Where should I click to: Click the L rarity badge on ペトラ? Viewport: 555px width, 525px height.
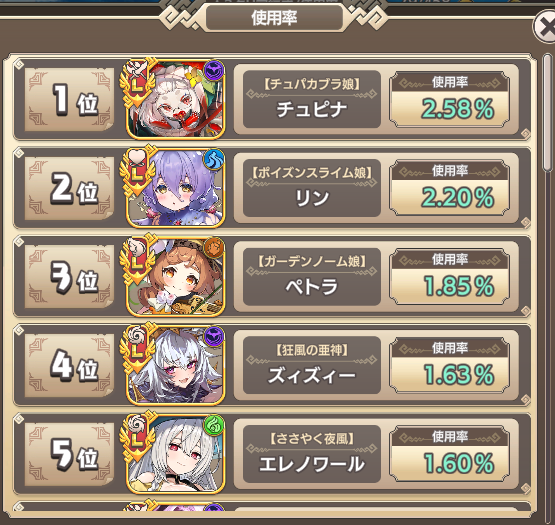pos(138,260)
